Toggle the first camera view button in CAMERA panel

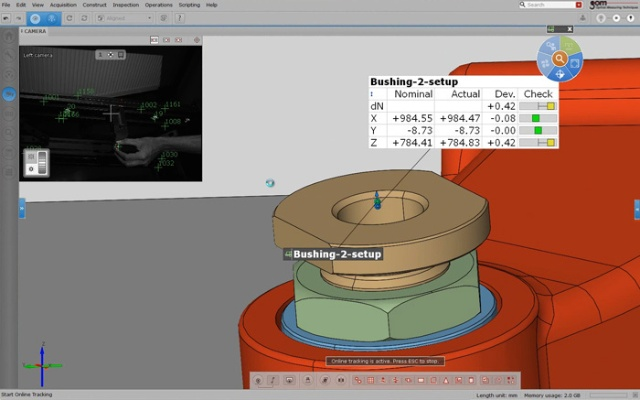tap(155, 39)
